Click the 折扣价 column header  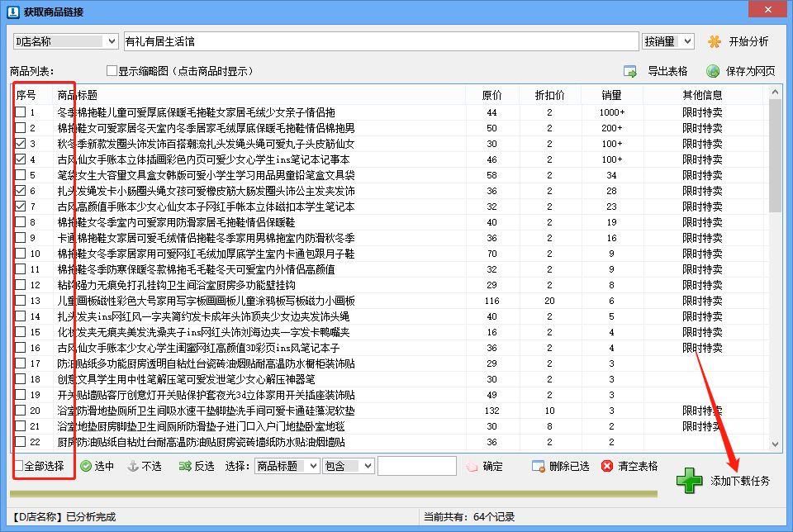[550, 95]
